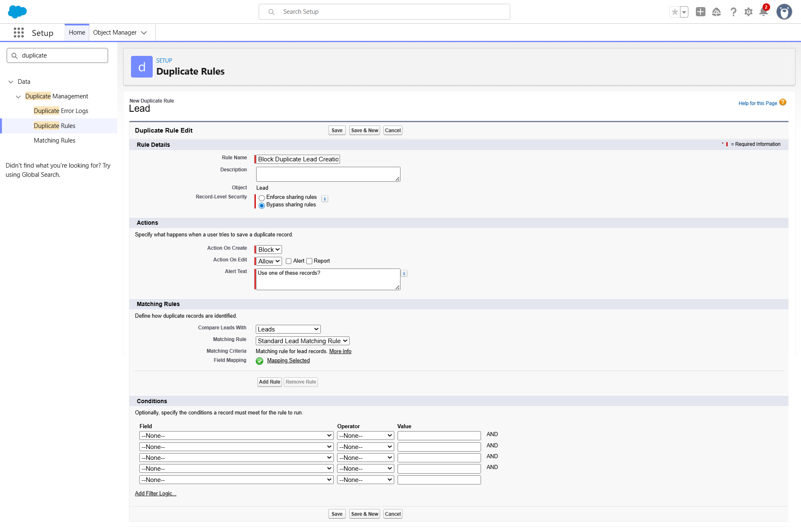
Task: Focus the Rule Name input field
Action: click(298, 159)
